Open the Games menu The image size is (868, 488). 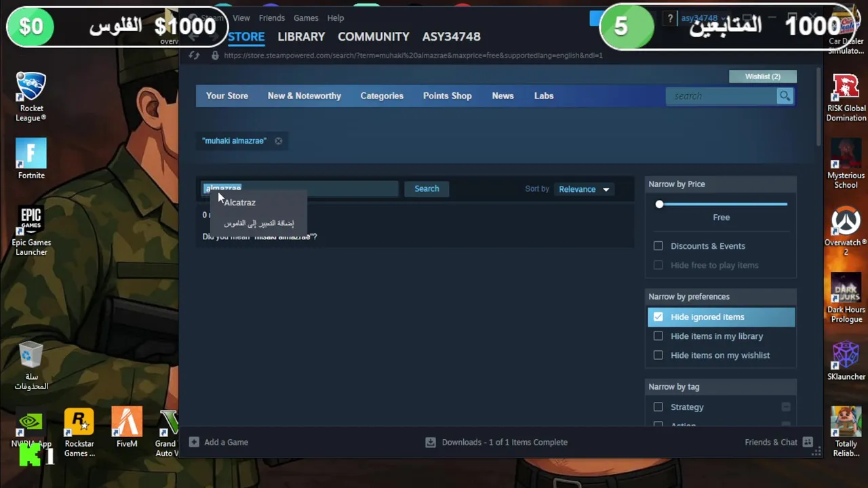pos(306,18)
